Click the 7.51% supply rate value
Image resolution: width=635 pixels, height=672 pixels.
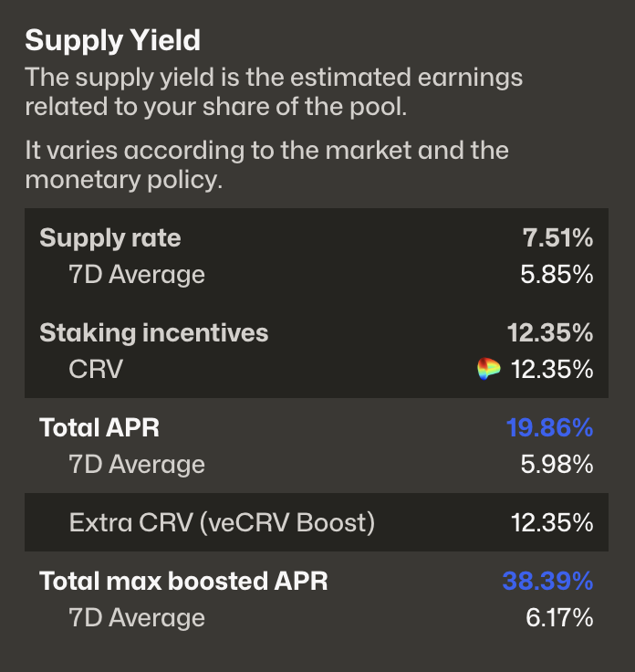point(557,238)
